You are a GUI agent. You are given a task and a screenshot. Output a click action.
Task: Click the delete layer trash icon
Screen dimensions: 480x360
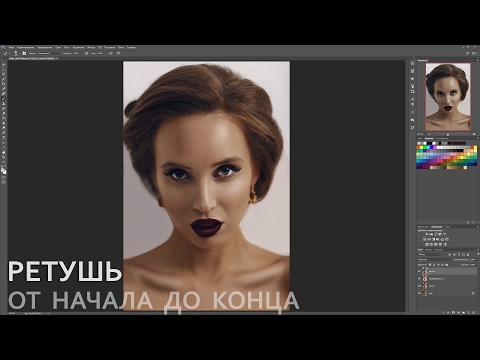pos(473,312)
